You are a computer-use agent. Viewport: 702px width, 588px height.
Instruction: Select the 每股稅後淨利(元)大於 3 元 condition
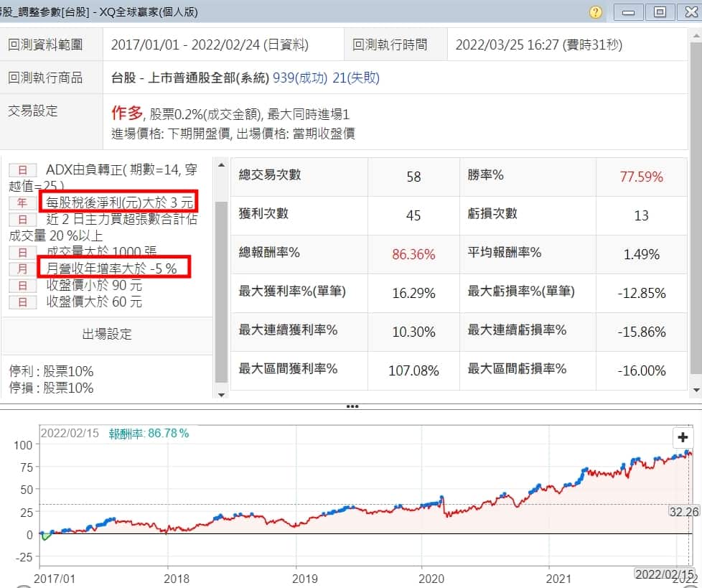click(118, 203)
